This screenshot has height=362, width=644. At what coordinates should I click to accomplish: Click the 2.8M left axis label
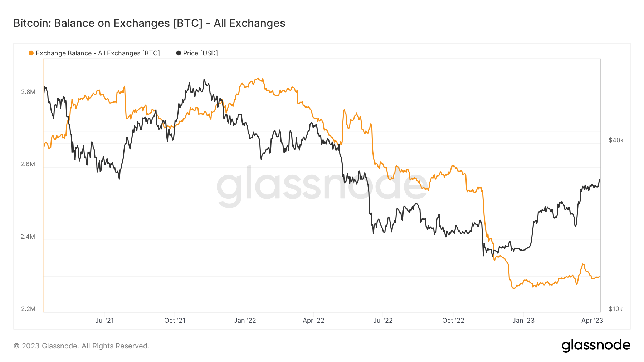28,92
